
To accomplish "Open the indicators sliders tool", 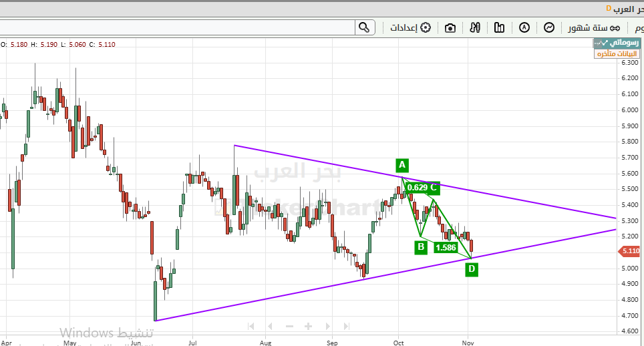I will [476, 27].
